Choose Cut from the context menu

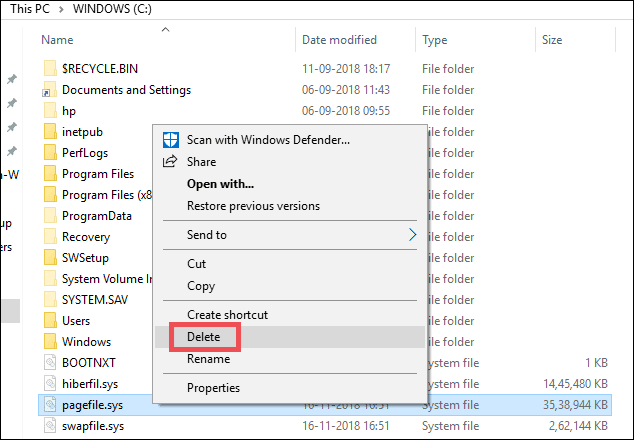tap(290, 264)
